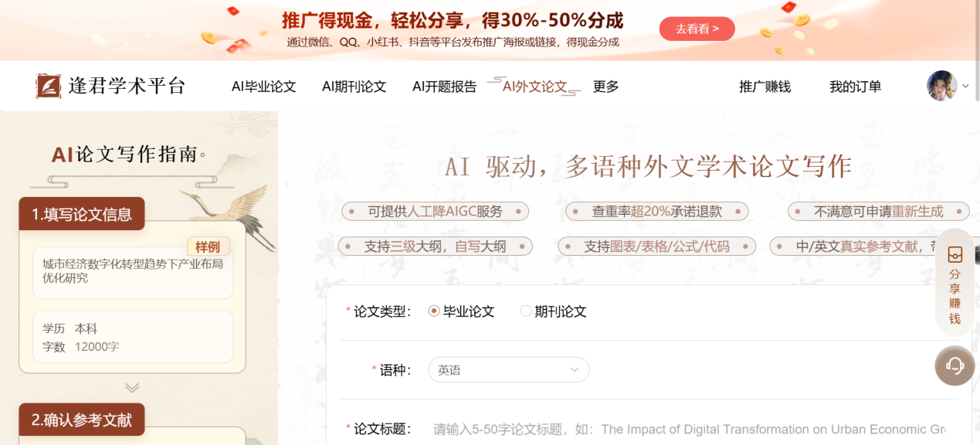980x445 pixels.
Task: Select the 期刊论文 radio button
Action: pyautogui.click(x=526, y=311)
